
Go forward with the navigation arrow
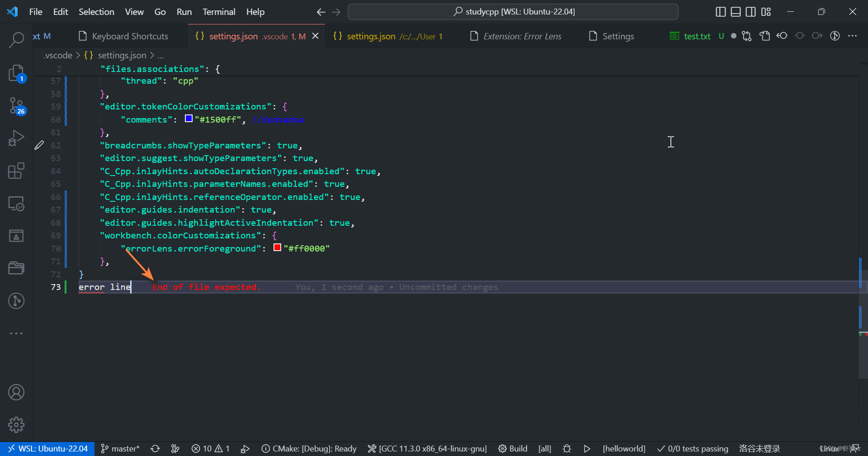pyautogui.click(x=336, y=12)
